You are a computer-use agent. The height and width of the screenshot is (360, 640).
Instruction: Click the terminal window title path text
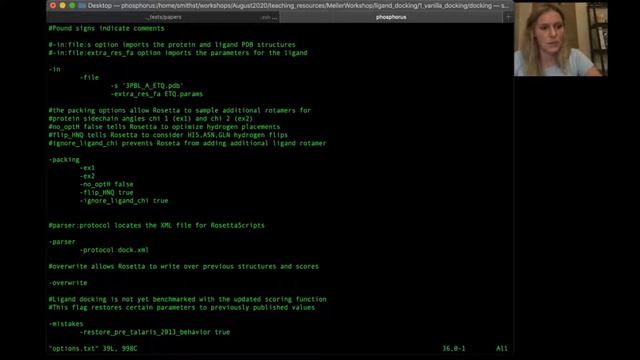[298, 6]
